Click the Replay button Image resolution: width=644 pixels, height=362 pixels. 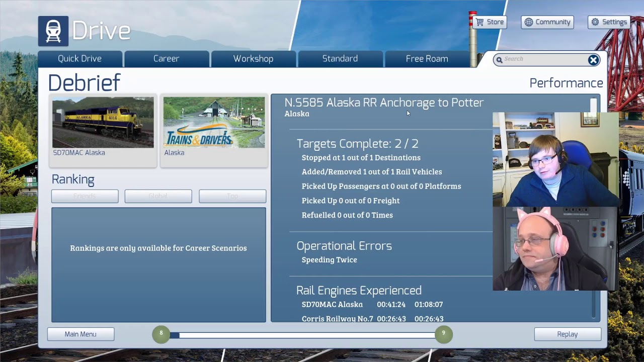[x=568, y=334]
